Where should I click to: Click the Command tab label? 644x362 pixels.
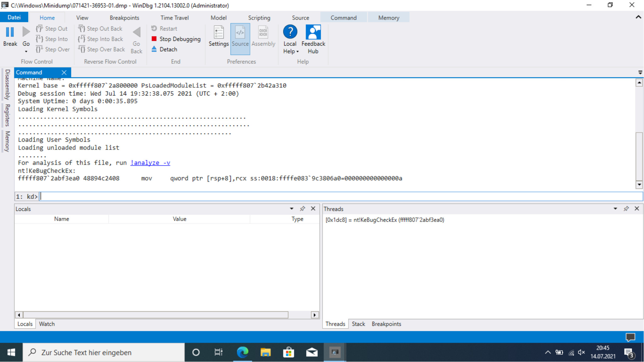pyautogui.click(x=30, y=72)
